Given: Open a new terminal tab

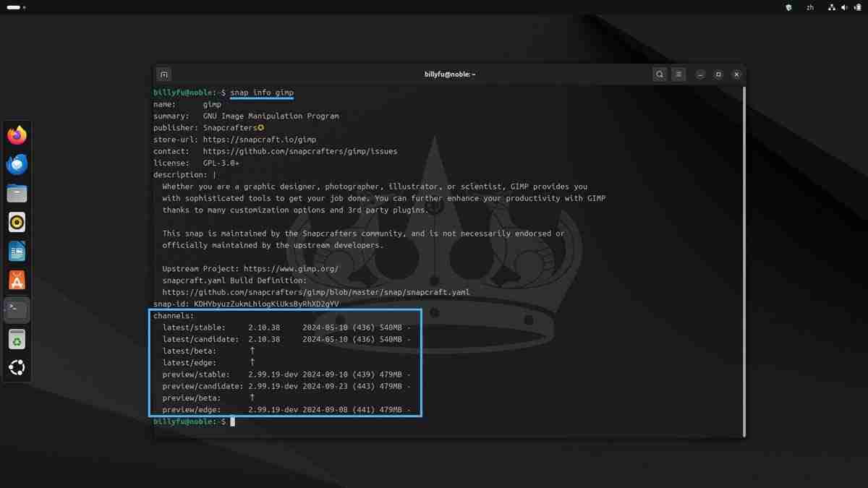Looking at the screenshot, I should [163, 74].
